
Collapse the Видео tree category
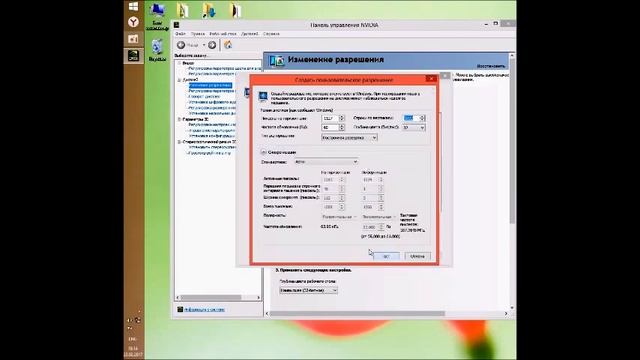coord(179,63)
